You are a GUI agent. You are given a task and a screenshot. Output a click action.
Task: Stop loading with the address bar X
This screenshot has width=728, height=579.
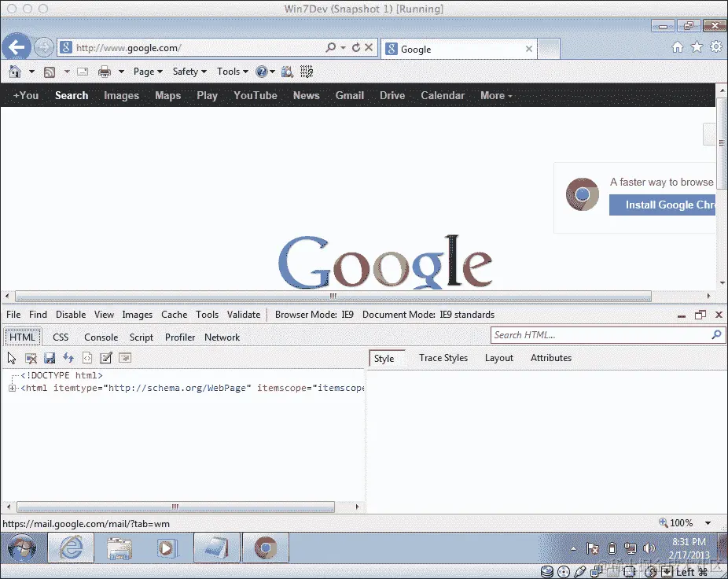(369, 47)
